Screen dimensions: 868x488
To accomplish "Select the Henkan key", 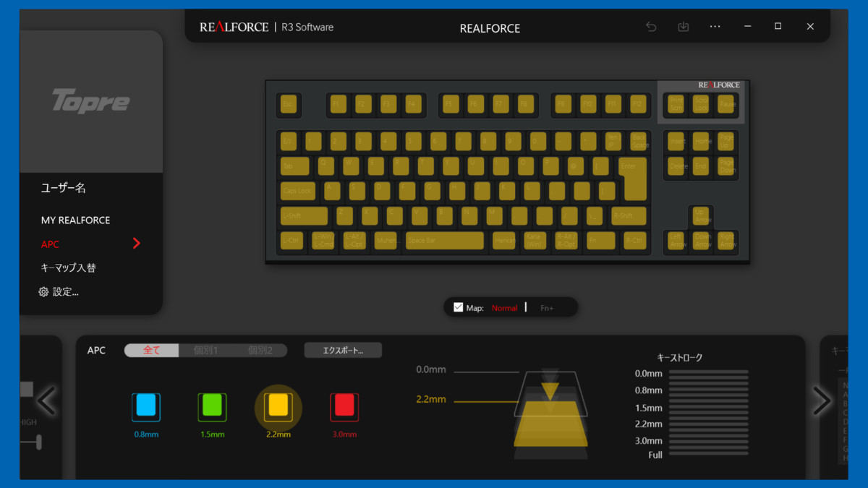I will 504,241.
